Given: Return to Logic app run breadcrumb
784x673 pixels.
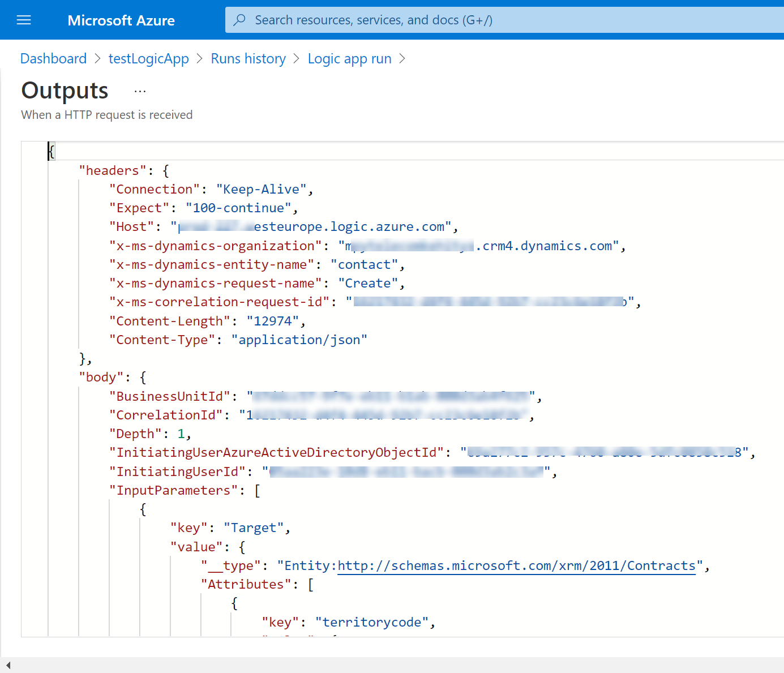Looking at the screenshot, I should pyautogui.click(x=349, y=59).
